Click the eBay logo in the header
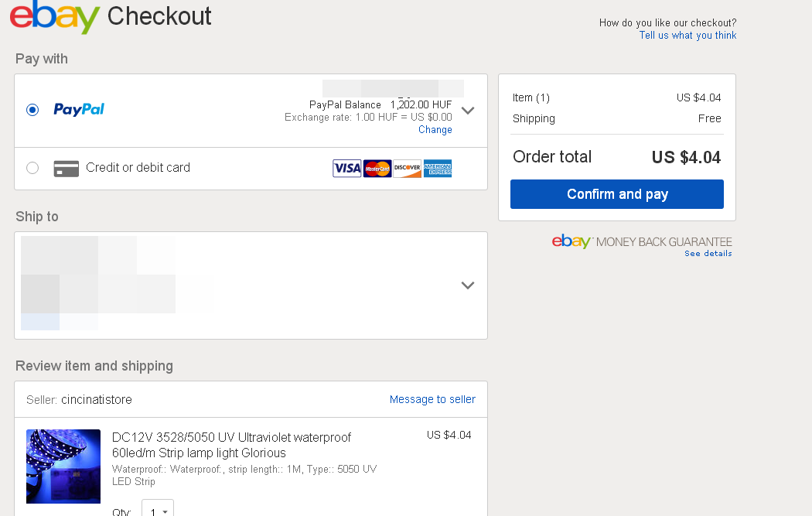This screenshot has height=516, width=812. 55,17
